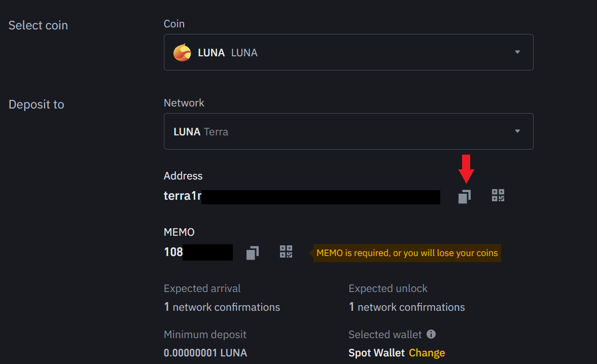Show QR code for the address
The height and width of the screenshot is (364, 597).
(498, 196)
